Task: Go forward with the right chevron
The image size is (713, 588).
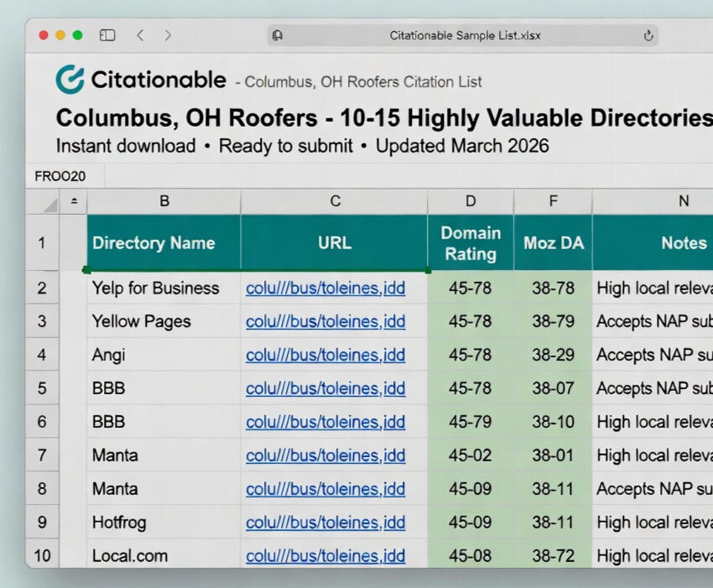Action: click(x=168, y=35)
